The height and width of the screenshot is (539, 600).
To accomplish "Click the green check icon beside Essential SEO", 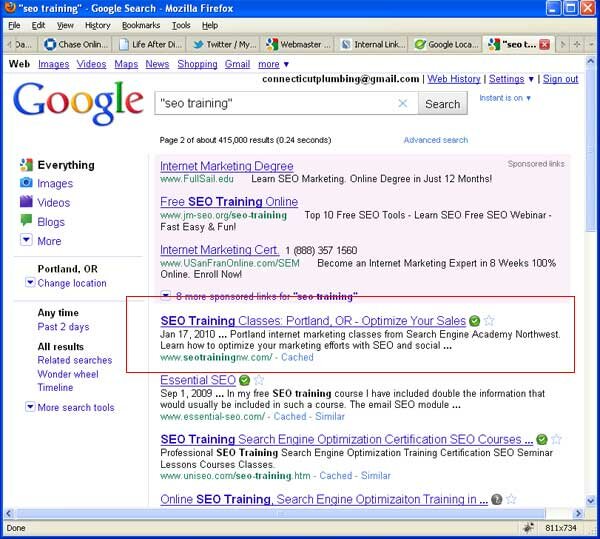I will tap(245, 380).
